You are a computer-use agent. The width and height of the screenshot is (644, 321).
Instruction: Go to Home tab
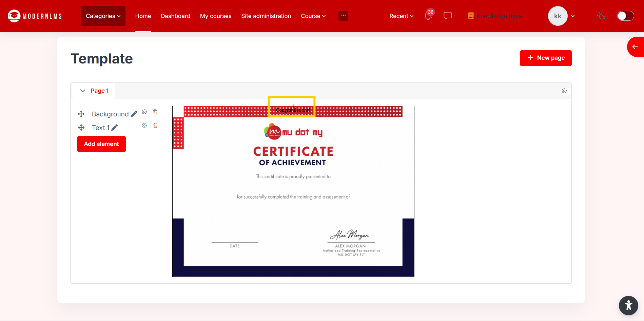pos(143,16)
